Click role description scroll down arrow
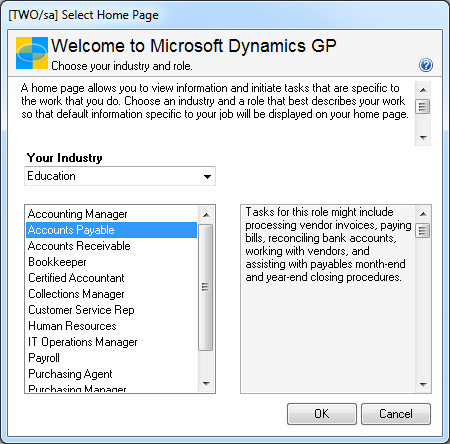The image size is (450, 444). 423,384
